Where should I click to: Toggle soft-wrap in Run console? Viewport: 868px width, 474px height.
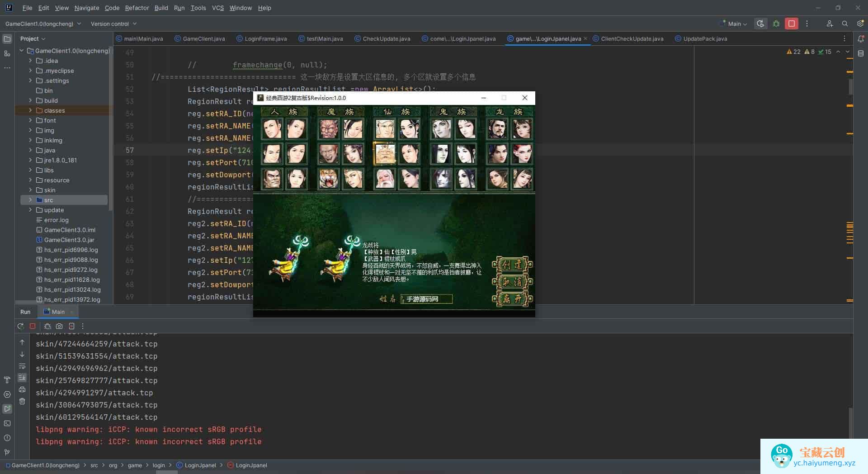pyautogui.click(x=22, y=366)
